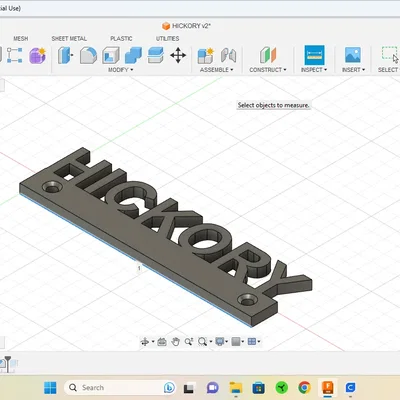Click the Viewports layout icon
The height and width of the screenshot is (400, 400).
(x=252, y=342)
